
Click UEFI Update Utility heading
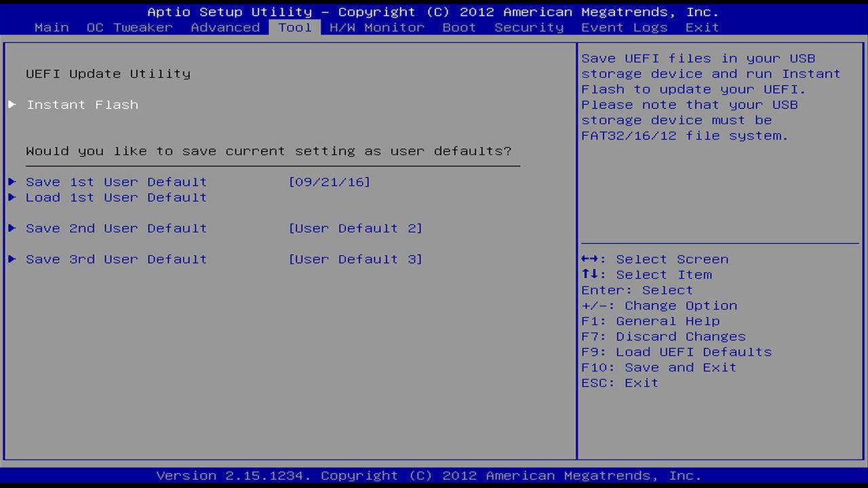(x=108, y=73)
